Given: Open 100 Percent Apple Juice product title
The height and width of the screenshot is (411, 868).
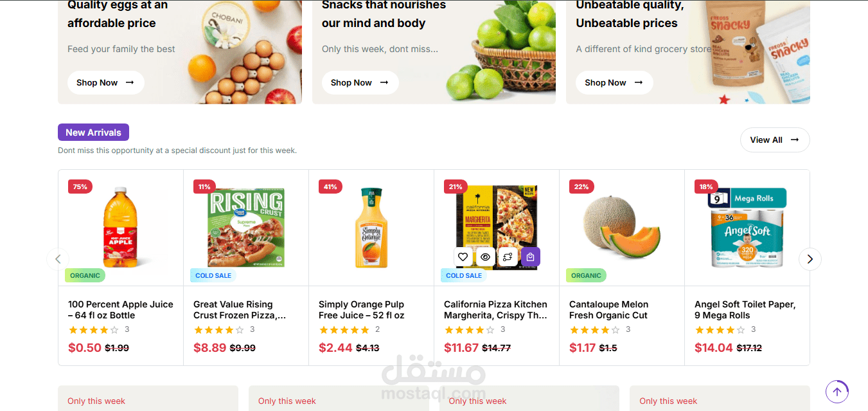Looking at the screenshot, I should tap(121, 309).
